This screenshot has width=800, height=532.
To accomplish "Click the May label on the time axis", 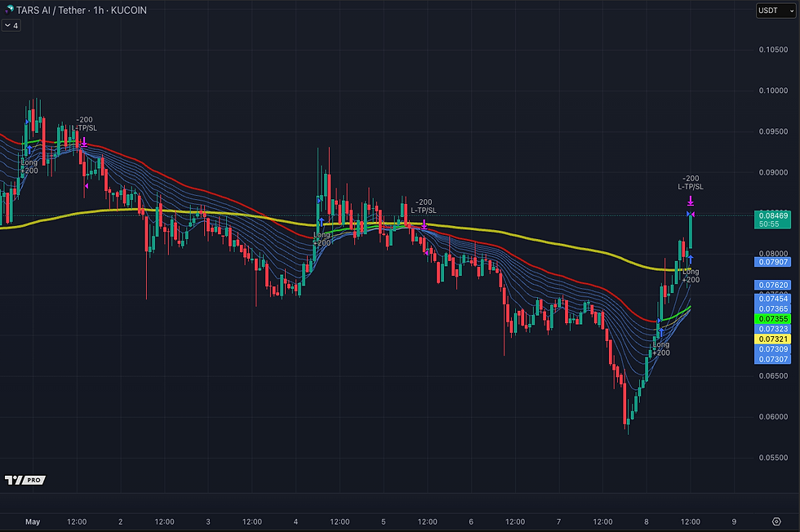I will (33, 521).
